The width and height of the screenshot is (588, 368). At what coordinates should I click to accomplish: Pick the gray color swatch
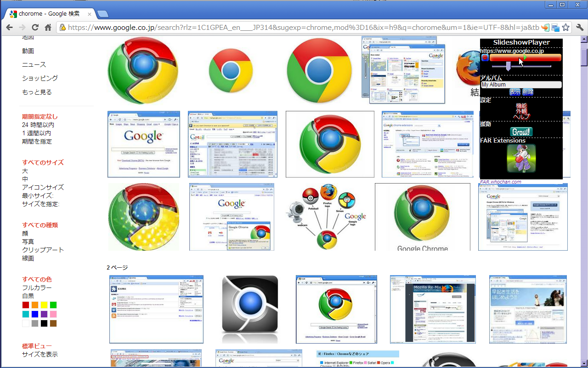point(35,323)
